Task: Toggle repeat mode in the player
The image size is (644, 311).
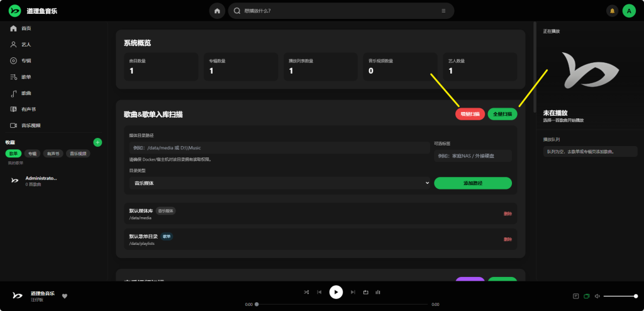Action: point(366,292)
